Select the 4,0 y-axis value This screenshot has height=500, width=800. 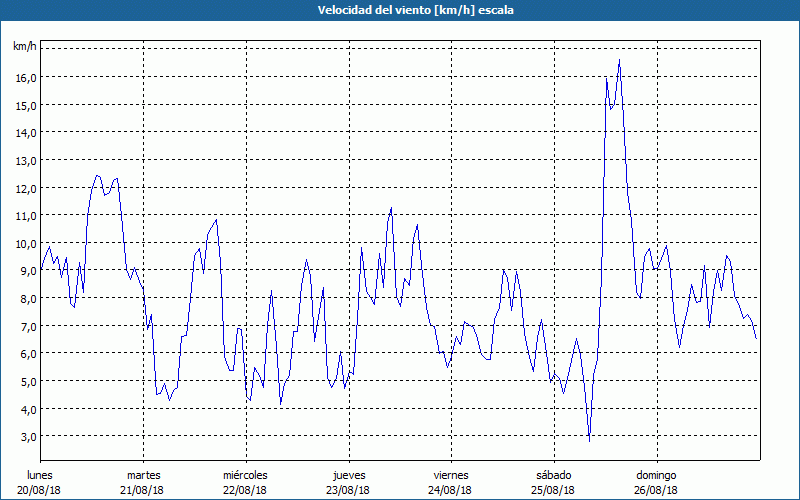[x=28, y=409]
